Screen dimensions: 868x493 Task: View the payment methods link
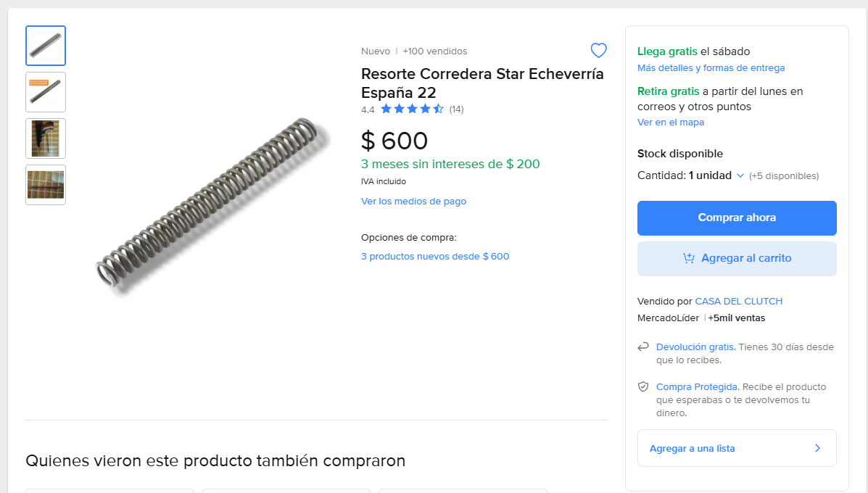pos(413,202)
